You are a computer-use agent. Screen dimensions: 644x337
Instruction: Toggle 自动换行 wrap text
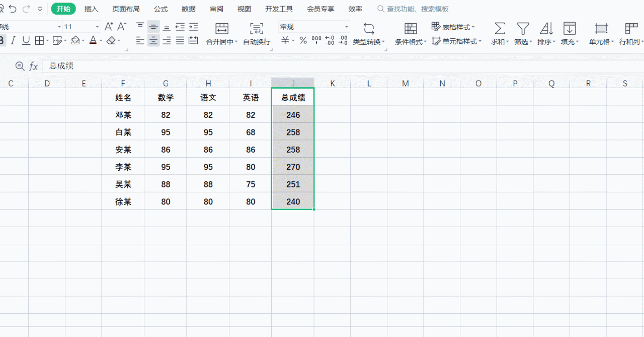pos(257,33)
